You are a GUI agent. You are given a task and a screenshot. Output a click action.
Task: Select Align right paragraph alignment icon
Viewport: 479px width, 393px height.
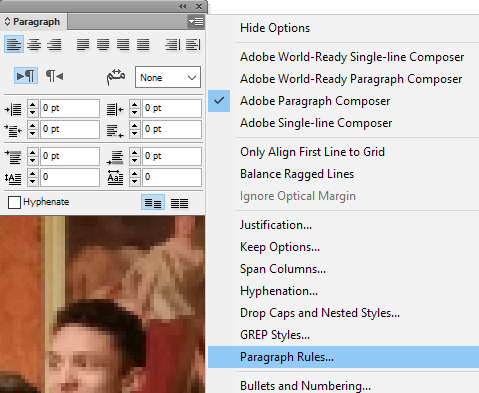54,44
